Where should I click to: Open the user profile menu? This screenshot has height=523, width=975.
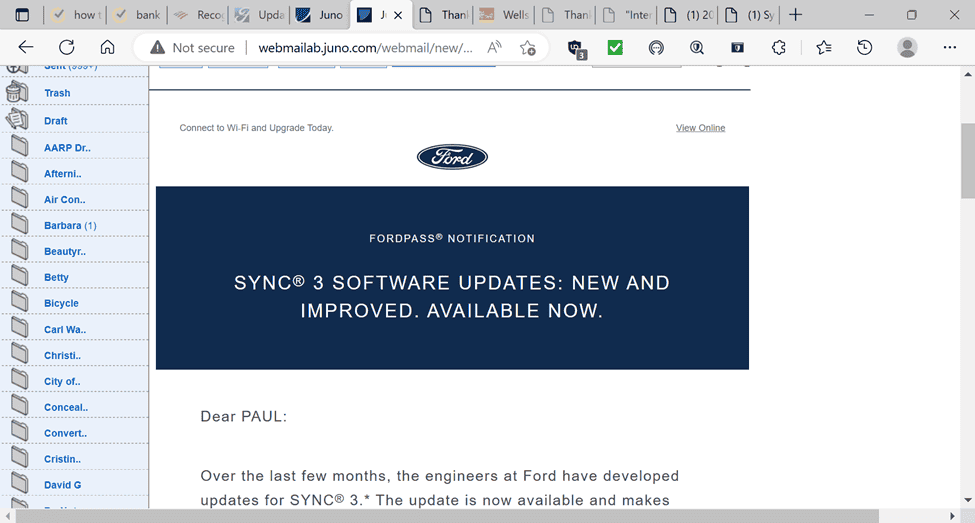pos(907,47)
